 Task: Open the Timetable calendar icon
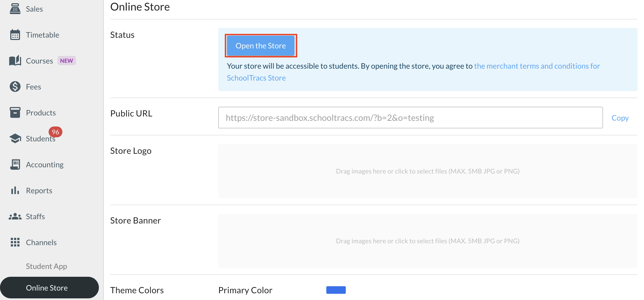pos(15,35)
